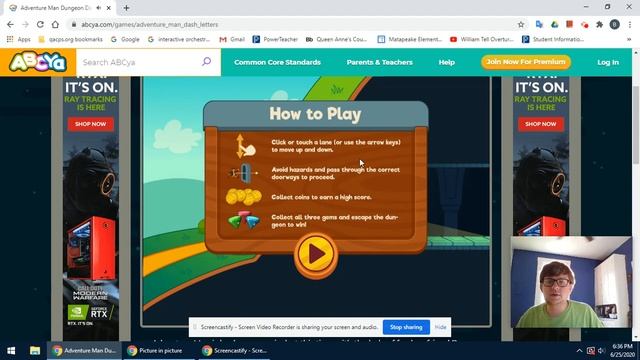Click the taskbar volume icon
The width and height of the screenshot is (640, 360).
[601, 351]
